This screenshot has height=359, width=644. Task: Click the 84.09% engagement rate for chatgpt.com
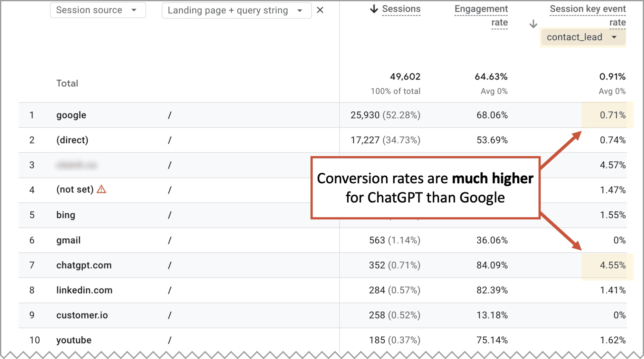pyautogui.click(x=492, y=265)
